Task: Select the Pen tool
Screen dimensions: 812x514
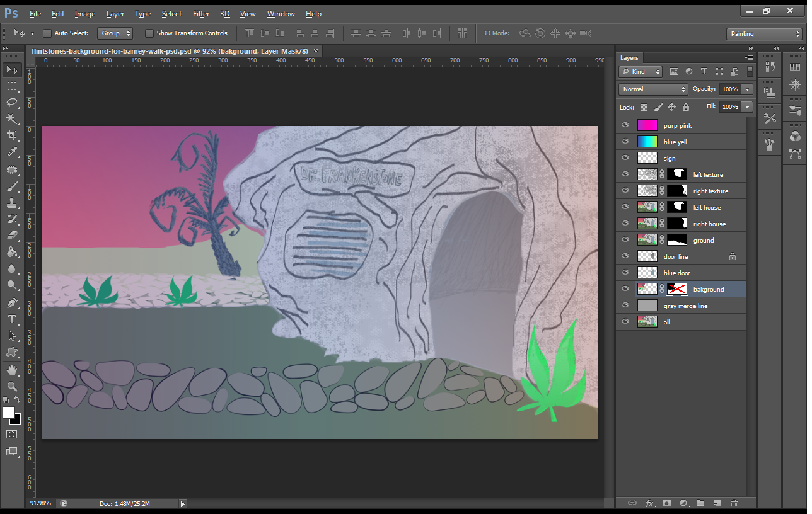Action: tap(12, 303)
